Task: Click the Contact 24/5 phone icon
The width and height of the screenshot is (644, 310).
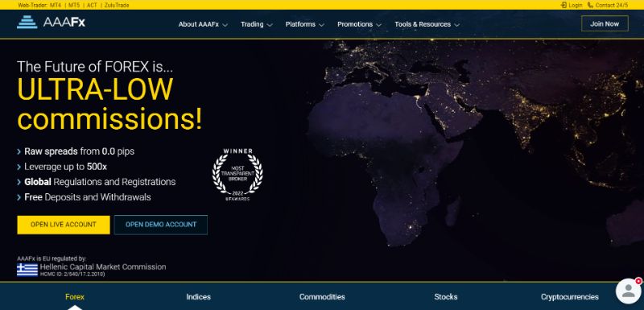Action: (x=590, y=5)
